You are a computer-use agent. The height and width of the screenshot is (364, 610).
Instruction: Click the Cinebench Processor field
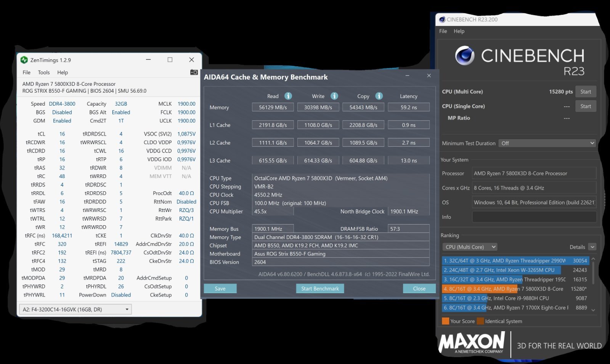534,173
